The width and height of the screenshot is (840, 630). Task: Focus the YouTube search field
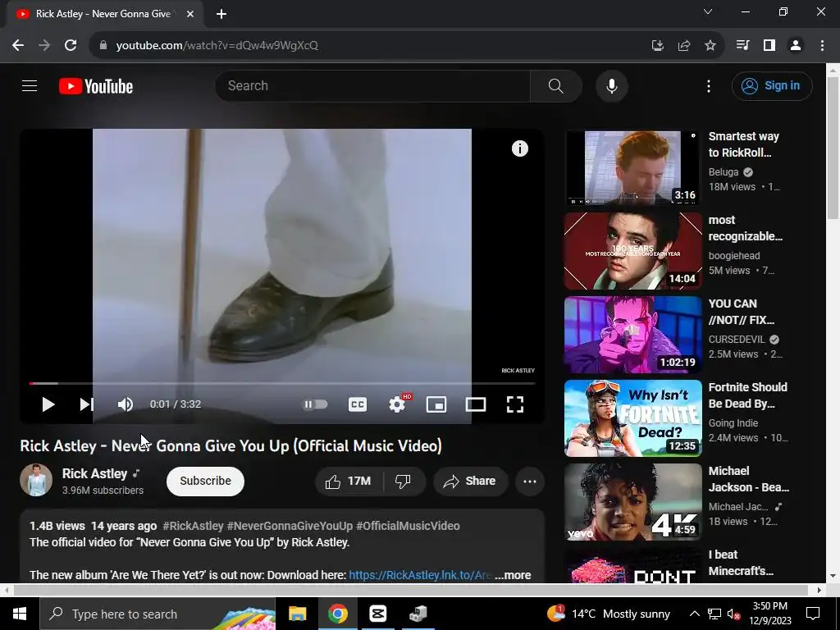[x=372, y=85]
